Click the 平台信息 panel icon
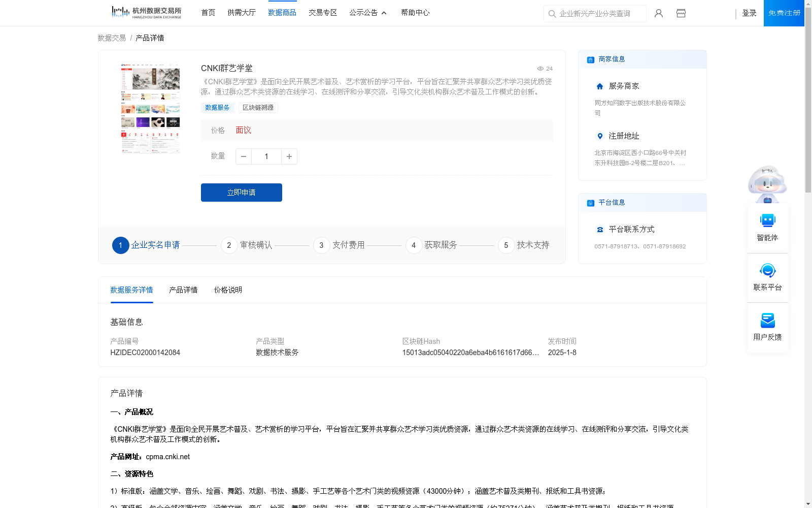This screenshot has height=508, width=812. (591, 203)
